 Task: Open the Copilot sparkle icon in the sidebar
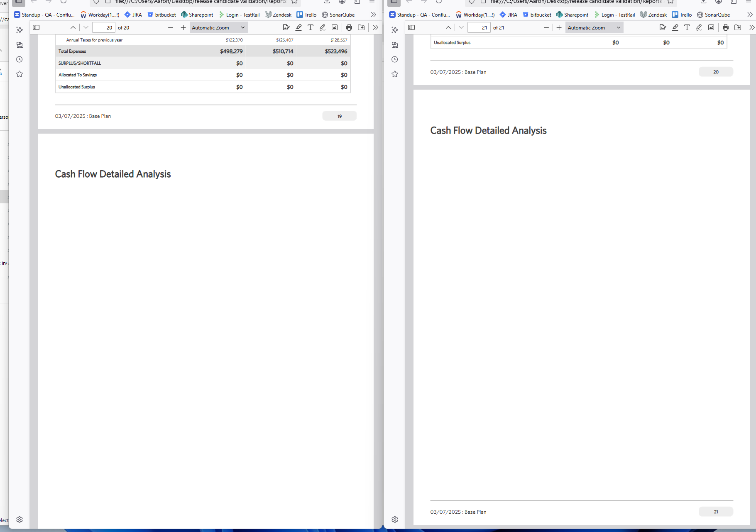(x=19, y=30)
